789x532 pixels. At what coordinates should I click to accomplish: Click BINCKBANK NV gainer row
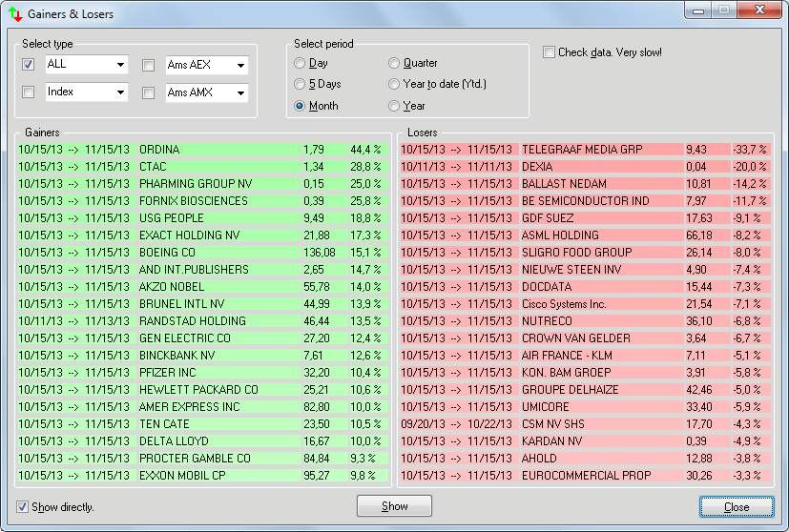click(x=203, y=355)
